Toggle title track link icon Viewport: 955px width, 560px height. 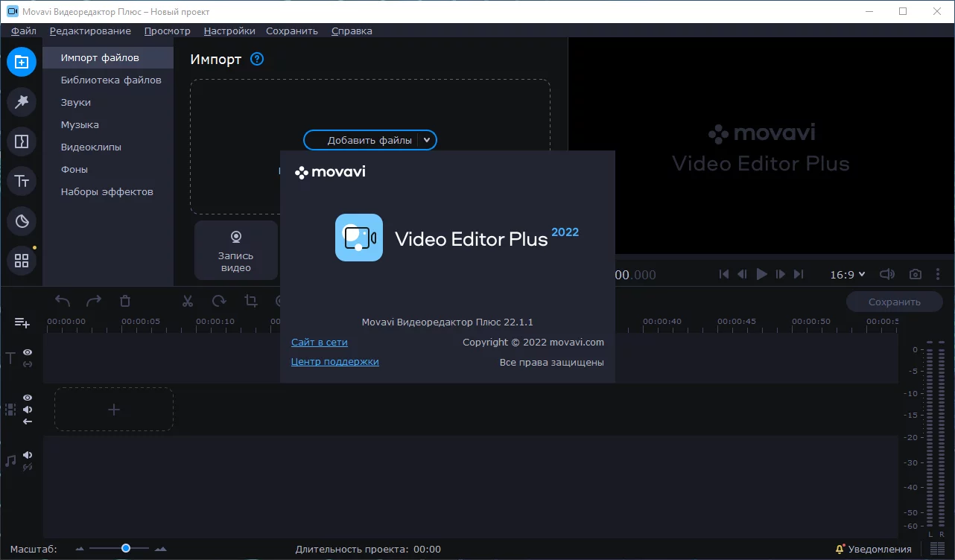tap(28, 364)
